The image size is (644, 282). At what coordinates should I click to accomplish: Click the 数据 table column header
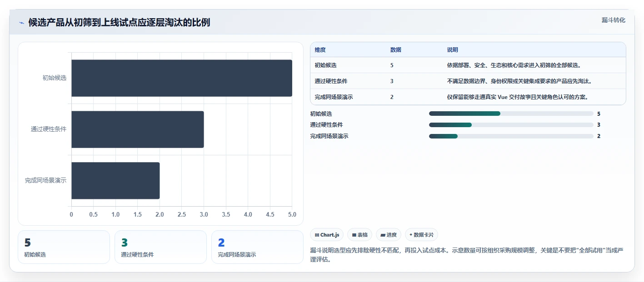396,50
